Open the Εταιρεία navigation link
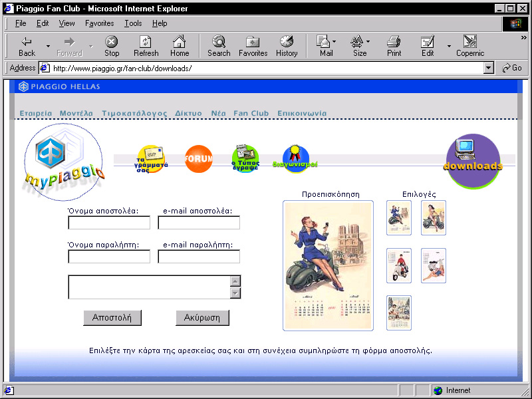The image size is (532, 399). 36,113
